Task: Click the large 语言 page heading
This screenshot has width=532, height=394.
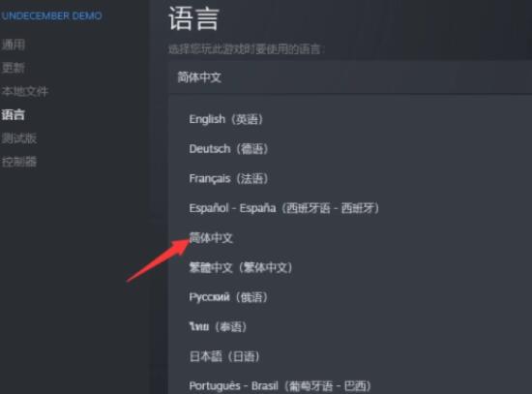Action: tap(193, 19)
